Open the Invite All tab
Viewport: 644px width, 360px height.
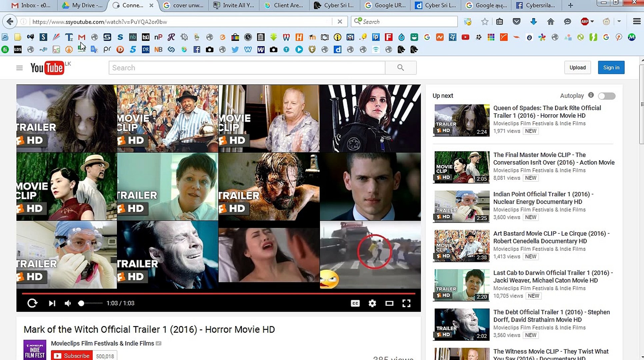pos(234,5)
